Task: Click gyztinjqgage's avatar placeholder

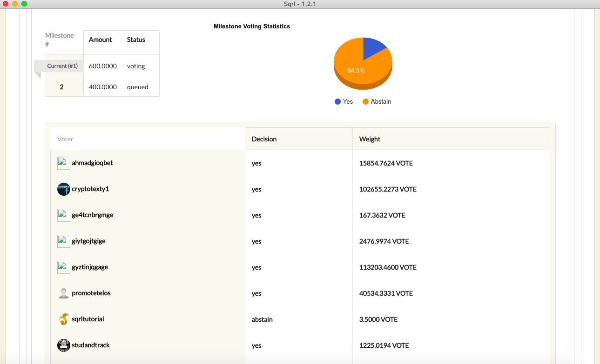Action: coord(63,267)
